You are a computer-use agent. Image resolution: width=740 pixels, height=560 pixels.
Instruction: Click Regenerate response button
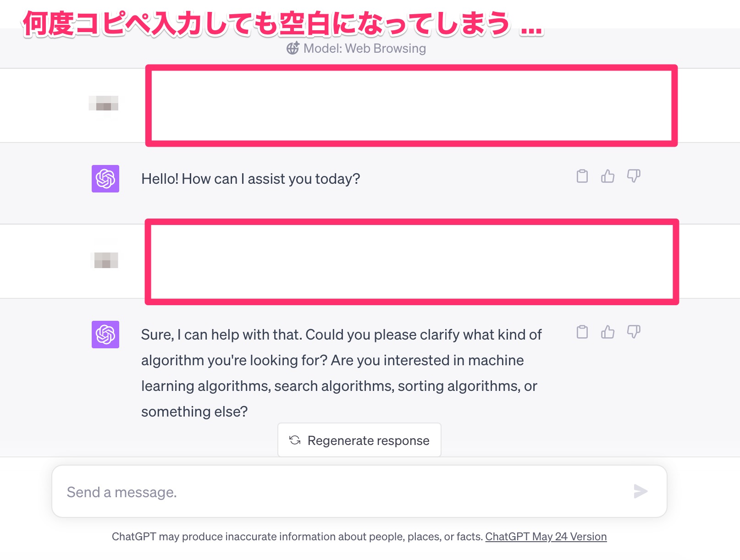coord(359,440)
